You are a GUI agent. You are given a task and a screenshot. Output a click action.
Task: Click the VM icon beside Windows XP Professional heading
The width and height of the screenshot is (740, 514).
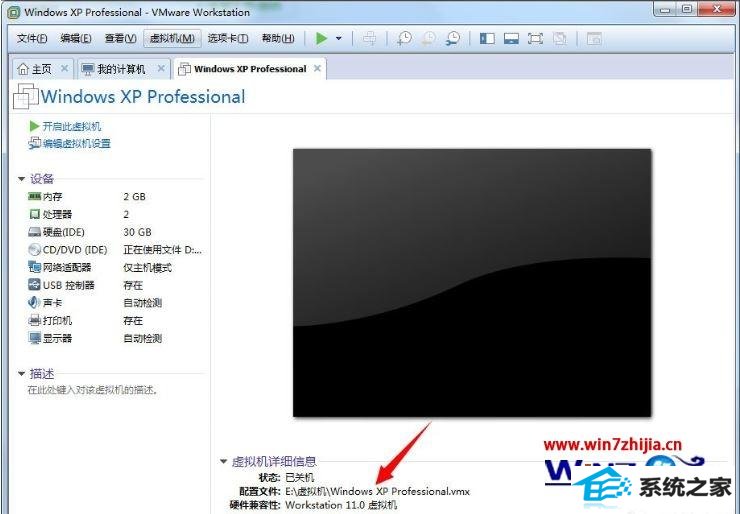[x=25, y=96]
